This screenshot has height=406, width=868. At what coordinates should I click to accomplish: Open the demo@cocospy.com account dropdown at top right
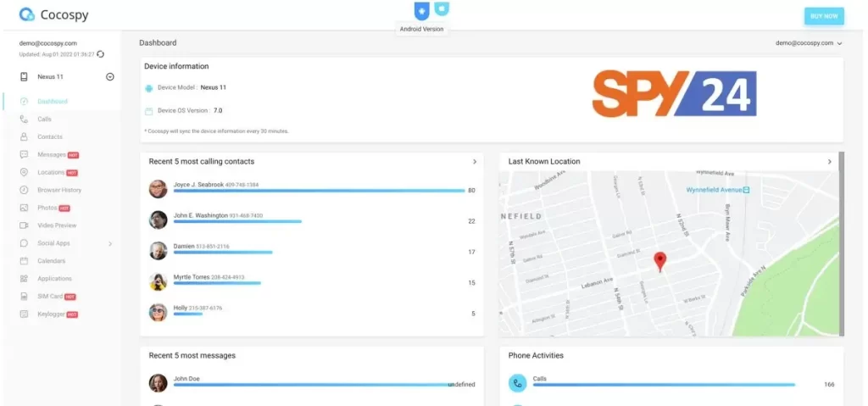pyautogui.click(x=809, y=42)
